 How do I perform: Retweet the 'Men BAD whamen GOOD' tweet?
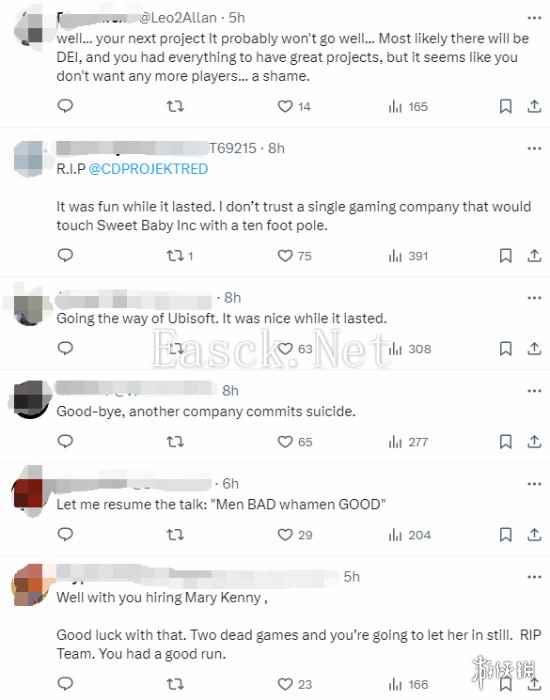click(175, 534)
